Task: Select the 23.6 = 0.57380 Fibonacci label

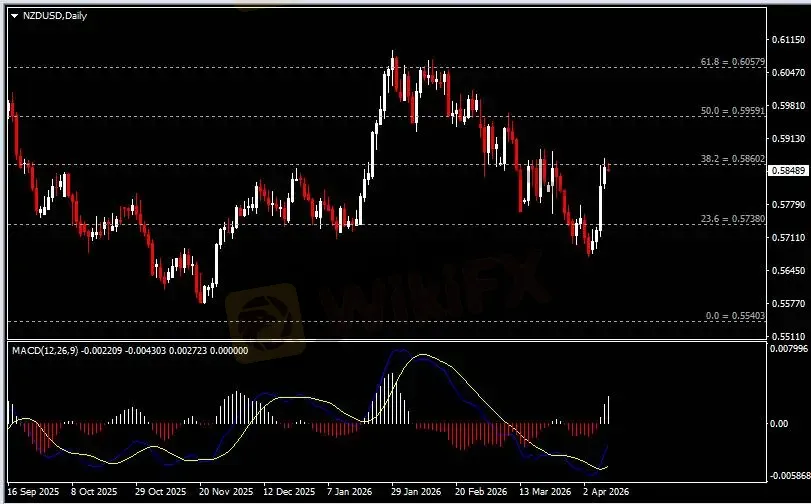Action: 732,219
